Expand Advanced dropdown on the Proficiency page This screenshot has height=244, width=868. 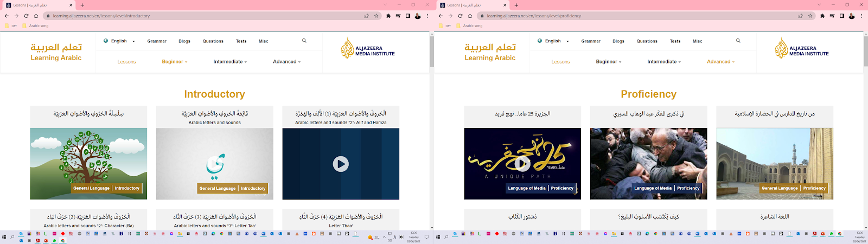tap(720, 62)
